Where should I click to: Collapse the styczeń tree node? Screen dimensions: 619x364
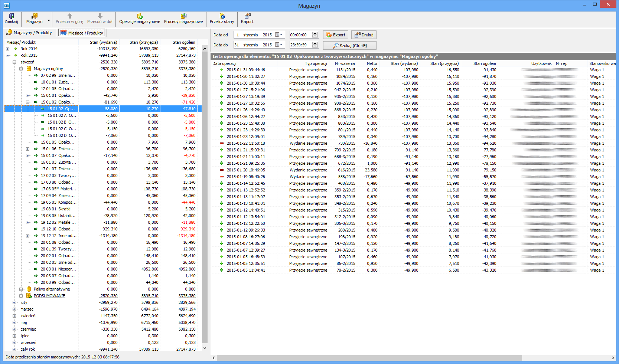14,62
